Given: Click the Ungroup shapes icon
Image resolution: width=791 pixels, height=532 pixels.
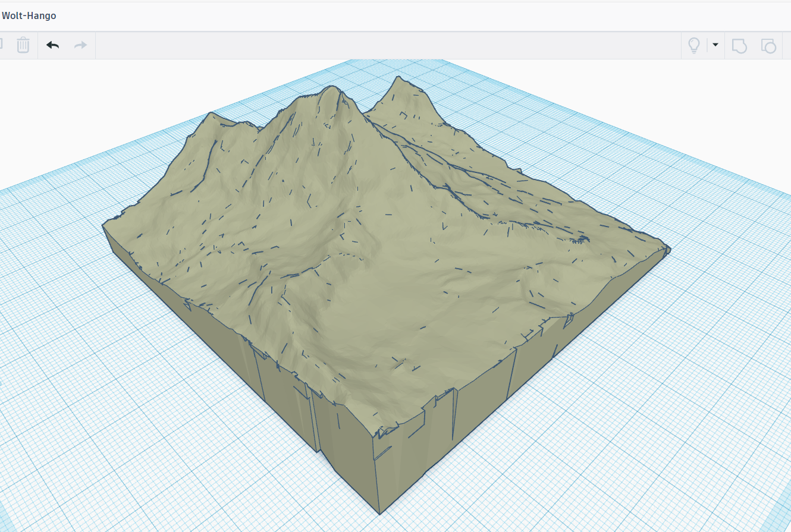Looking at the screenshot, I should pyautogui.click(x=768, y=45).
